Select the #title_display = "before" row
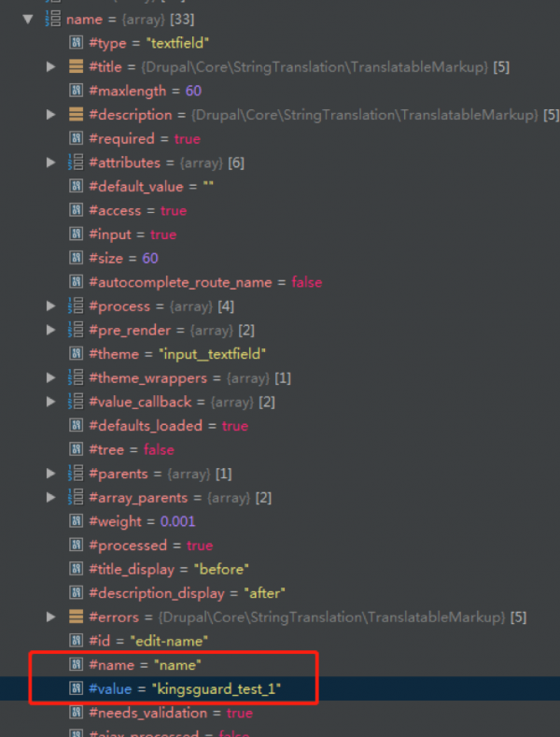The image size is (560, 737). pos(168,569)
